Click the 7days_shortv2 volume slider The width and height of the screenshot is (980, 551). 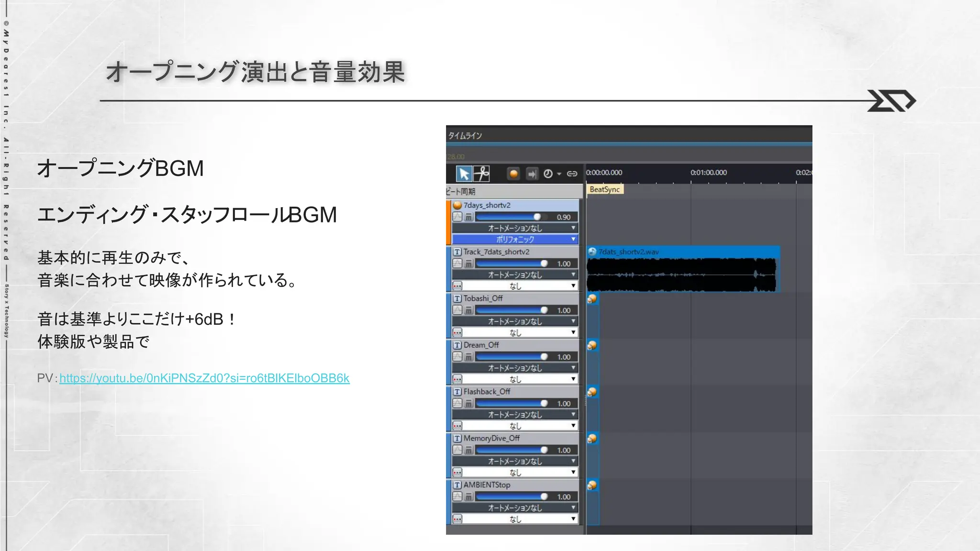tap(512, 217)
